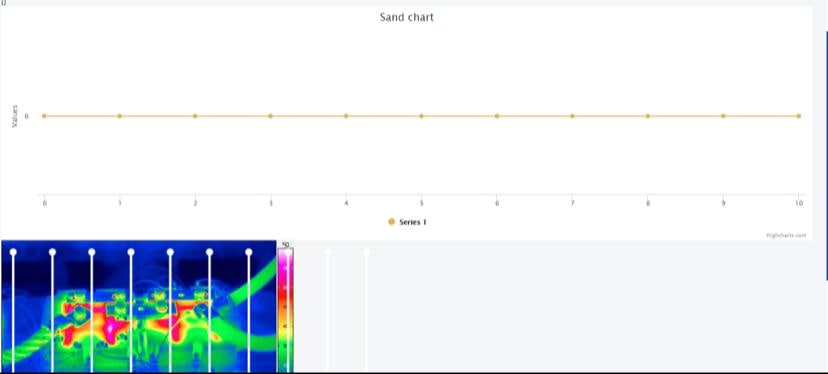The image size is (828, 374).
Task: Select the data point at x equals 9
Action: coord(723,116)
